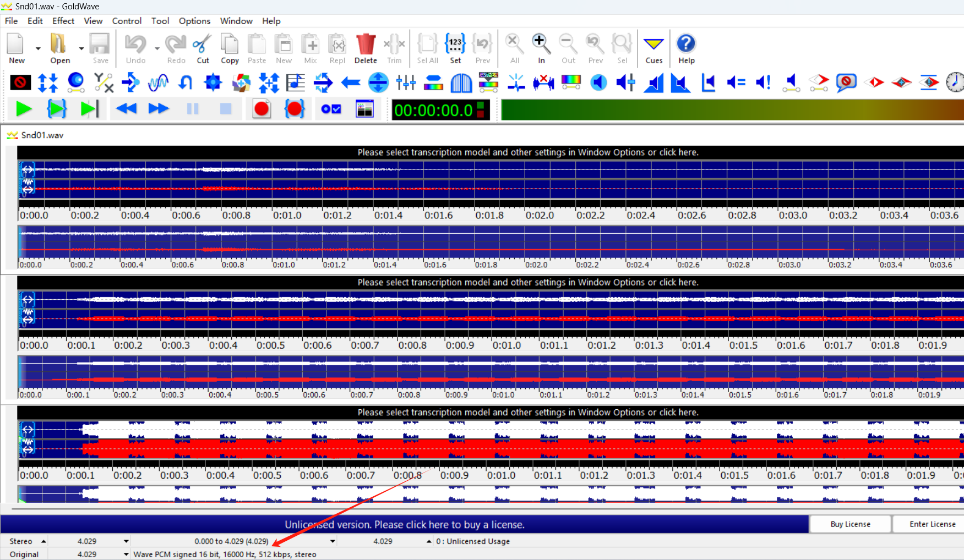964x560 pixels.
Task: Stop playback with the square stop button
Action: (226, 109)
